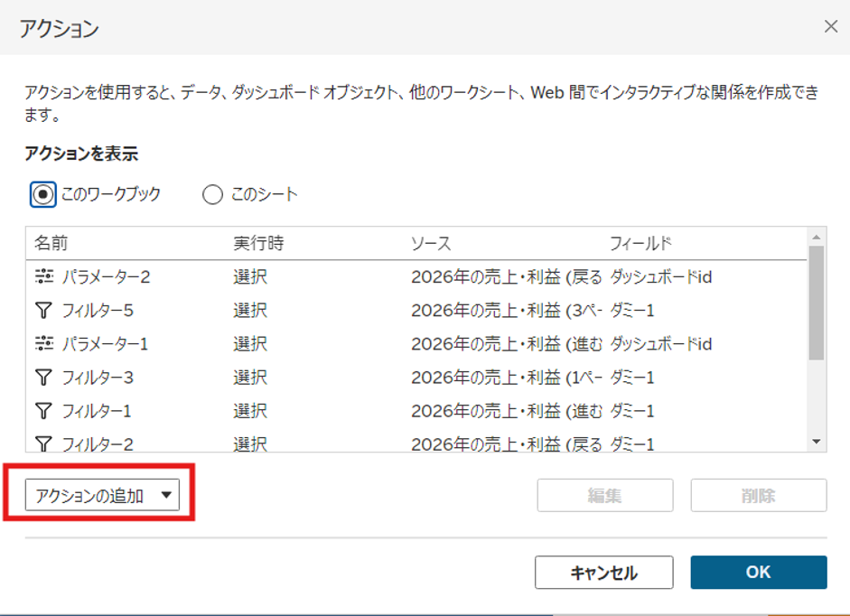The width and height of the screenshot is (850, 616).
Task: Click the 編集 button
Action: pos(605,495)
